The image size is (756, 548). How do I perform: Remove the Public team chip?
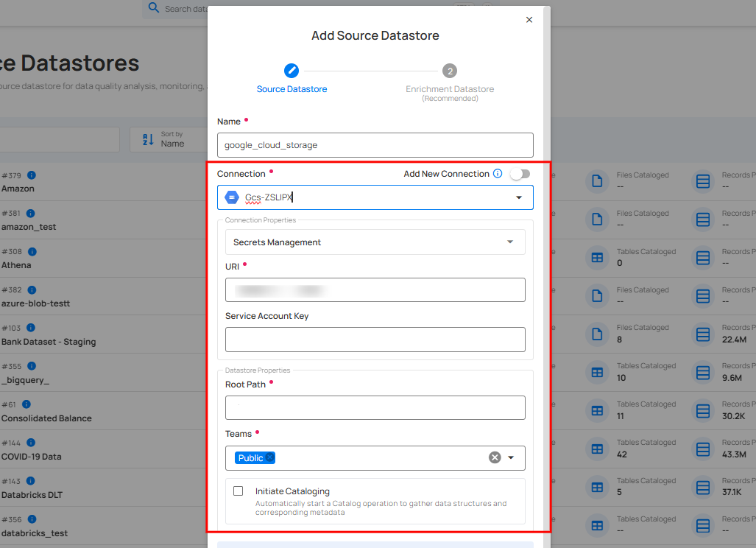point(268,457)
